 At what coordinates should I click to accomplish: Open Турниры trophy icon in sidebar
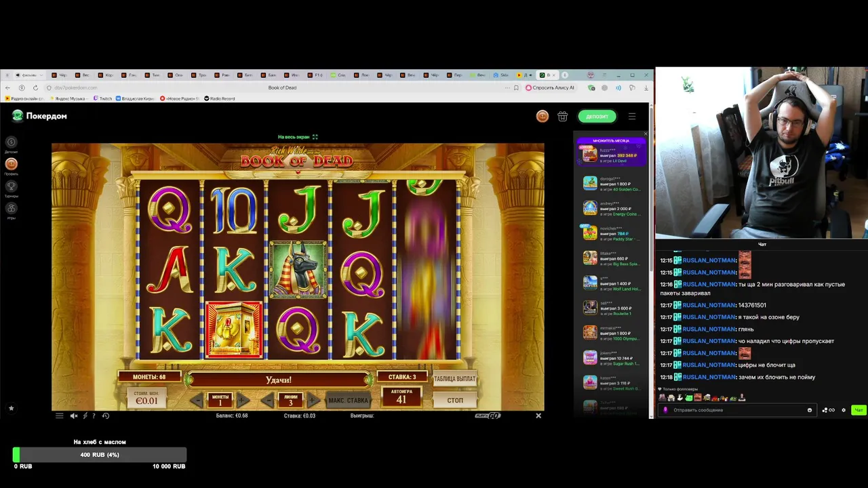pyautogui.click(x=11, y=187)
